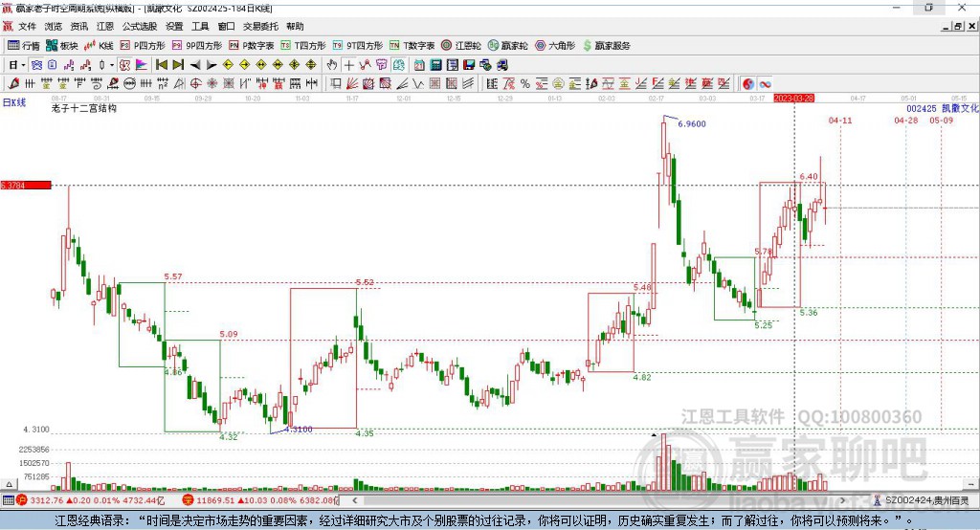
Task: Click the highlighted date 2023-03-28 marker
Action: [x=793, y=99]
